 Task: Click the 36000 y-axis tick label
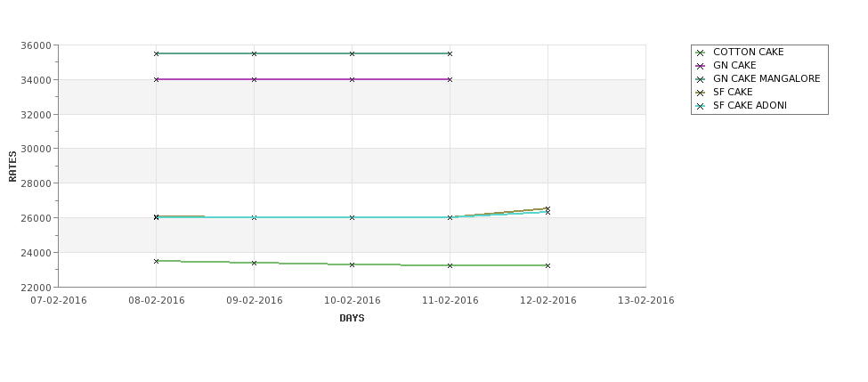click(36, 45)
